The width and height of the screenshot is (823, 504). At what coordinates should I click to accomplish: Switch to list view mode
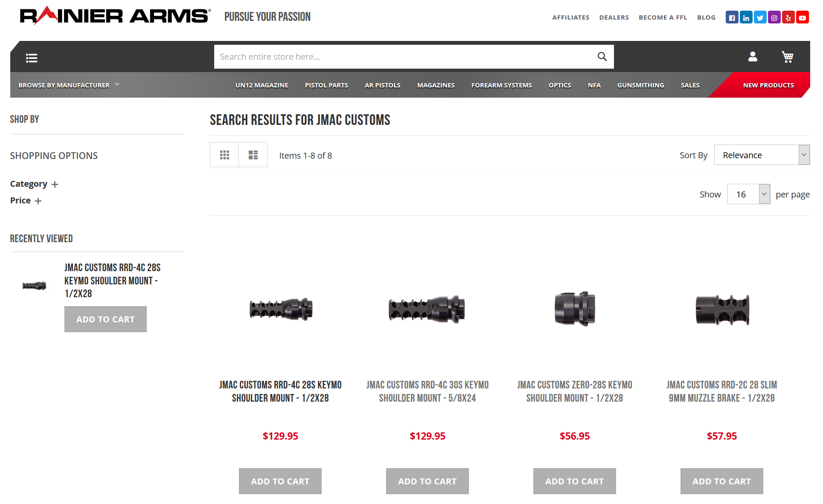[253, 155]
